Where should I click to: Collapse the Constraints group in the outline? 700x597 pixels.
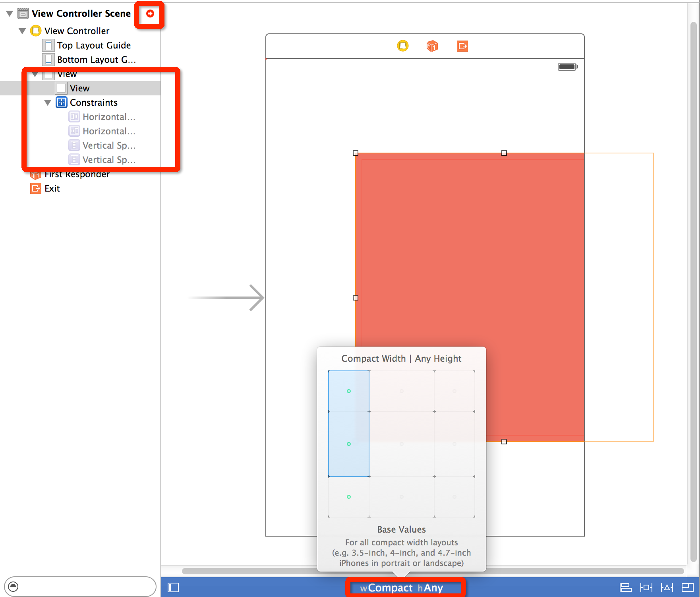tap(48, 102)
